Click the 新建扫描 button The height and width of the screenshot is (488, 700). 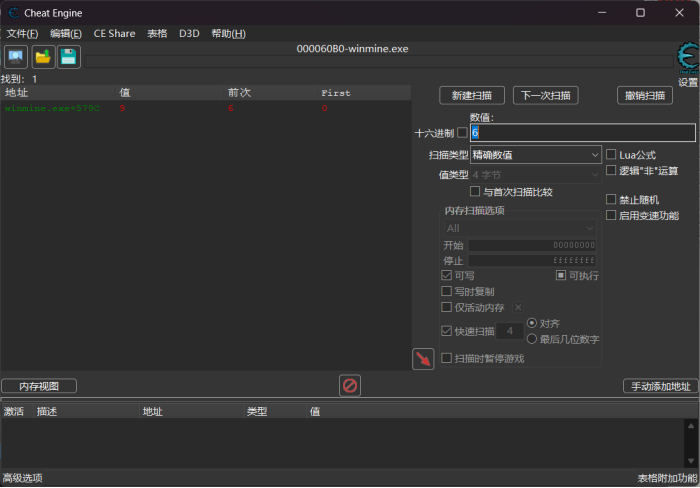click(472, 96)
